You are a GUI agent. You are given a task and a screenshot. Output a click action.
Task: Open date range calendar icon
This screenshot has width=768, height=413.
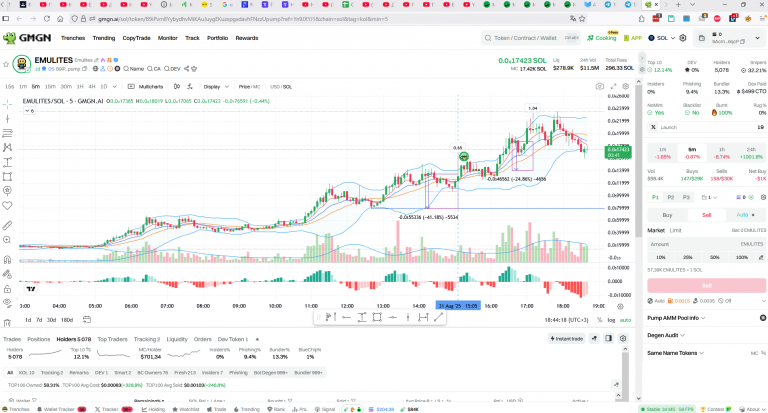[87, 319]
